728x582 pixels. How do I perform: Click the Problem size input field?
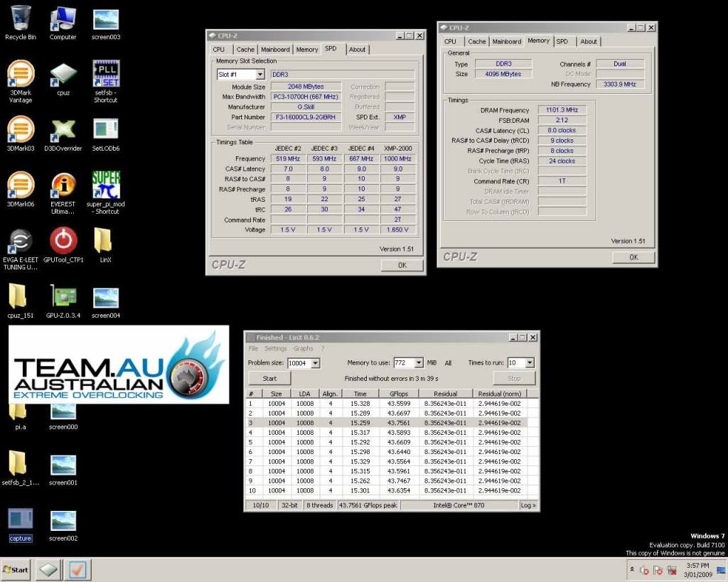[299, 363]
